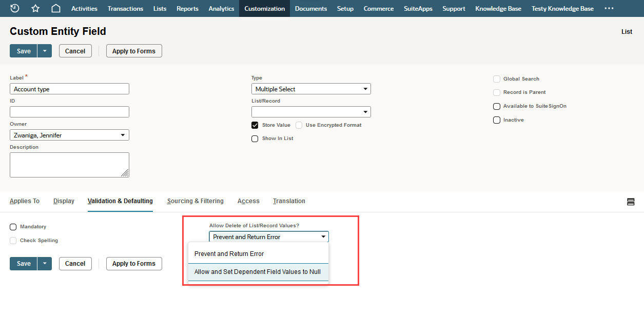The height and width of the screenshot is (316, 644).
Task: Uncheck the Store Value checkbox
Action: click(x=255, y=125)
